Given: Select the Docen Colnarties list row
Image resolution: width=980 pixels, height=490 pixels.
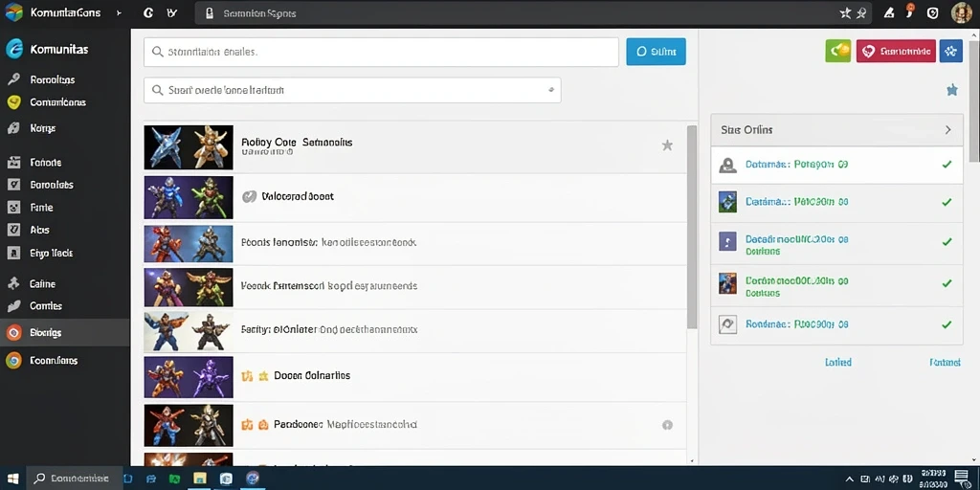Looking at the screenshot, I should 415,376.
